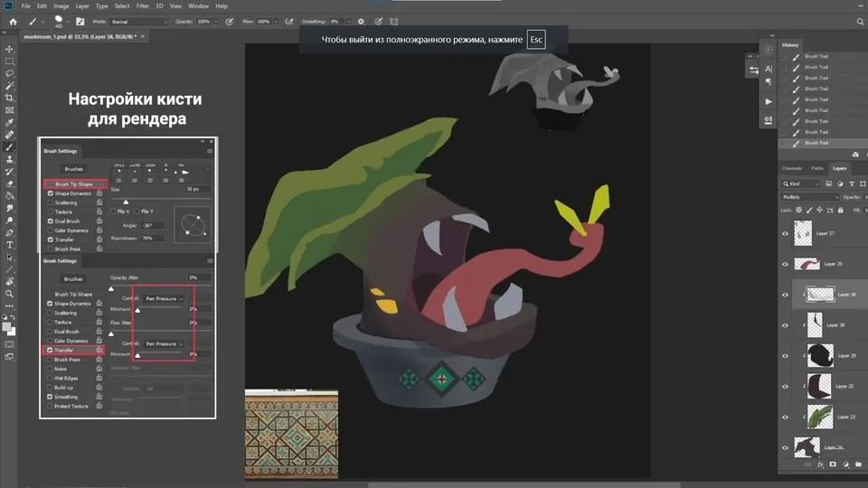
Task: Open the Kind filter dropdown in Layers
Action: click(x=801, y=183)
